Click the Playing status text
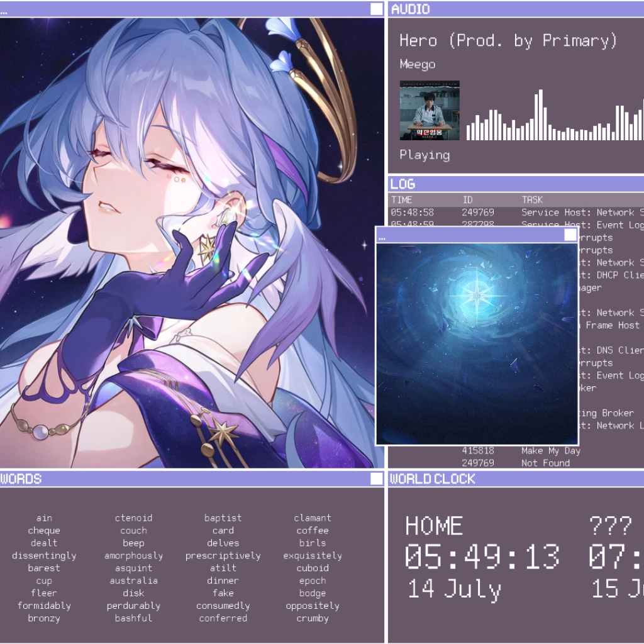Viewport: 644px width, 644px height. coord(425,155)
